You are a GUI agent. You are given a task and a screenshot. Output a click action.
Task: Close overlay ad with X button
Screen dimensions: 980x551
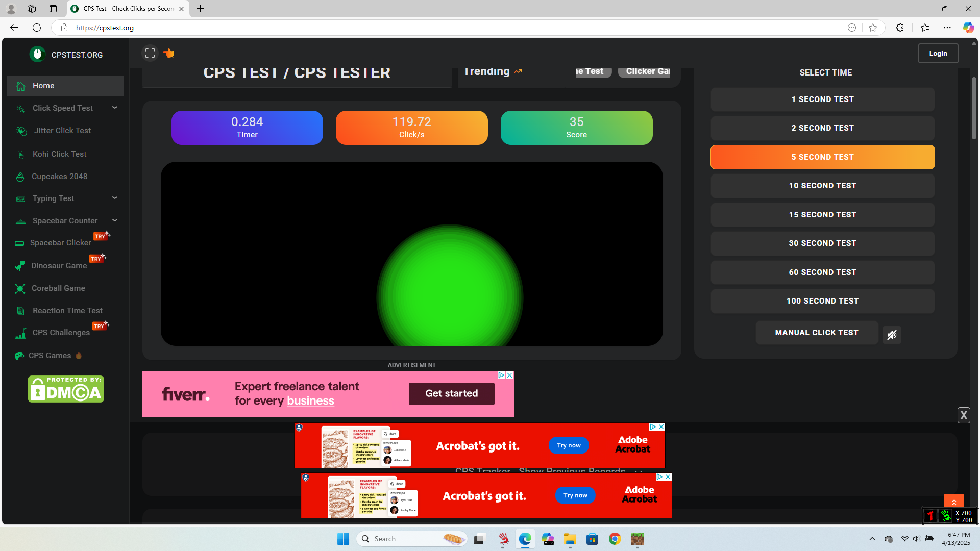click(x=963, y=415)
